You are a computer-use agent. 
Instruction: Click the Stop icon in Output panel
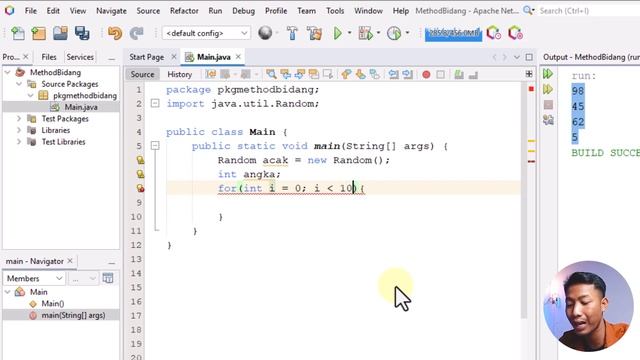click(548, 105)
